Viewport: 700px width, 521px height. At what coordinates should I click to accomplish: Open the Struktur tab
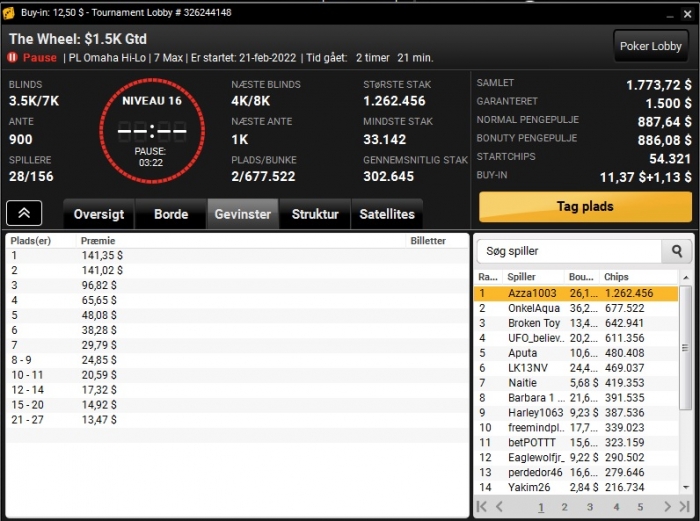pyautogui.click(x=315, y=214)
